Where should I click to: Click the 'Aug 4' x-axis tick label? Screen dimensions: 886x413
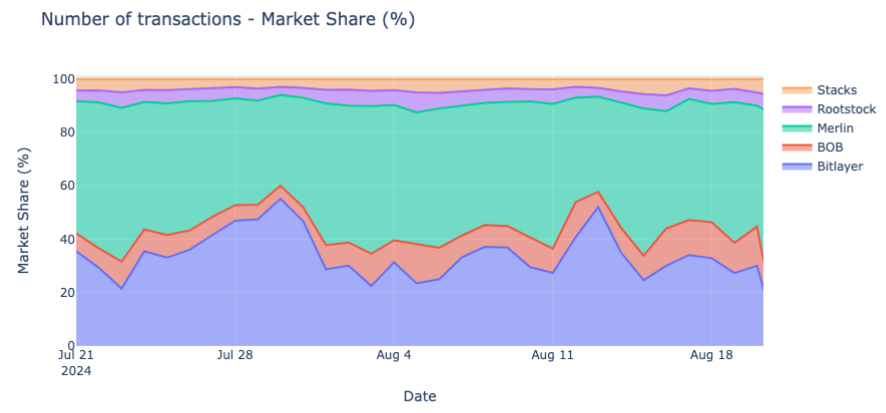tap(394, 355)
